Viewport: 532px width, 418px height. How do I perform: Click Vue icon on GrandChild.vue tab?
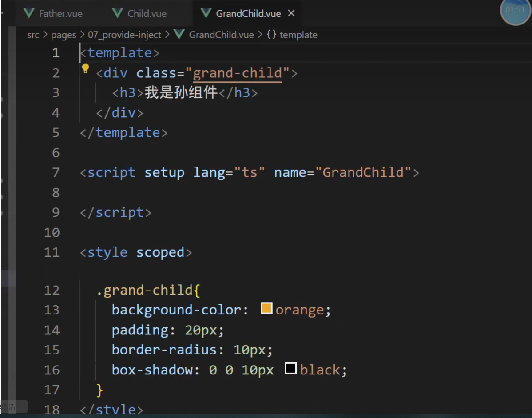[206, 14]
